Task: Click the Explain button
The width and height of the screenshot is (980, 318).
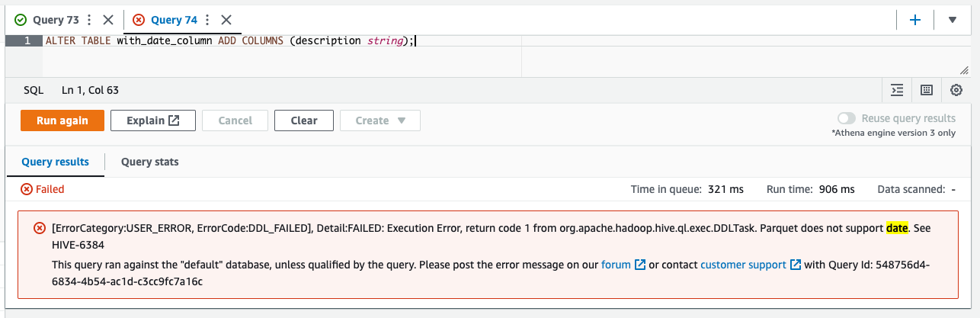Action: (153, 120)
